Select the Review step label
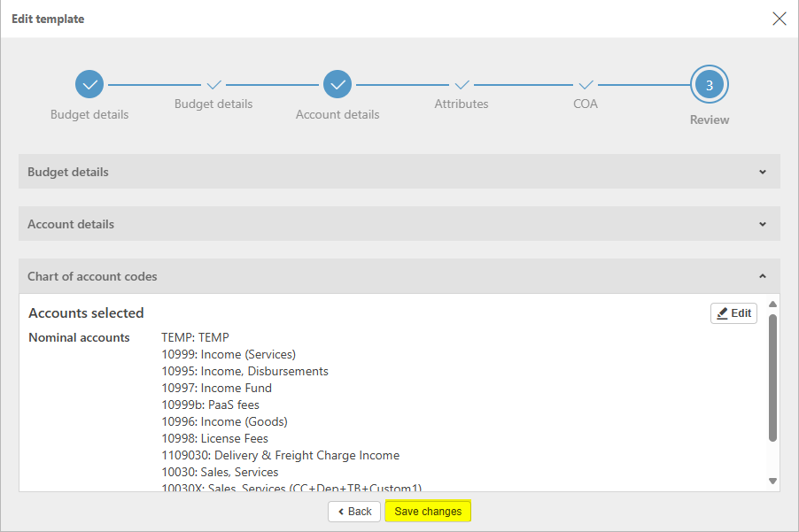799x532 pixels. [x=710, y=120]
